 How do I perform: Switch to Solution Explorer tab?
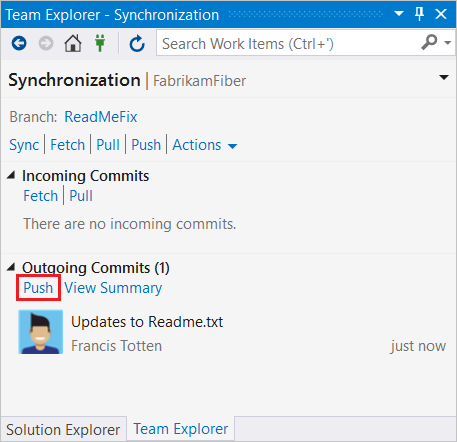tap(63, 429)
